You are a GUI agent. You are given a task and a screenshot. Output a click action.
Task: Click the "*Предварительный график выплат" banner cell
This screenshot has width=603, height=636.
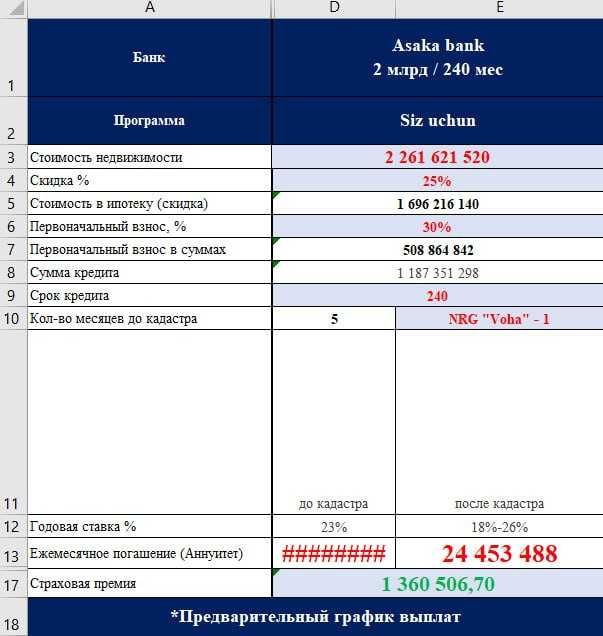coord(315,617)
